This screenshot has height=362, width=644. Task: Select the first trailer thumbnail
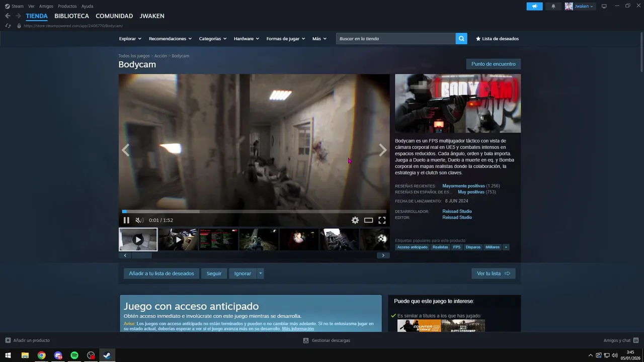(138, 240)
